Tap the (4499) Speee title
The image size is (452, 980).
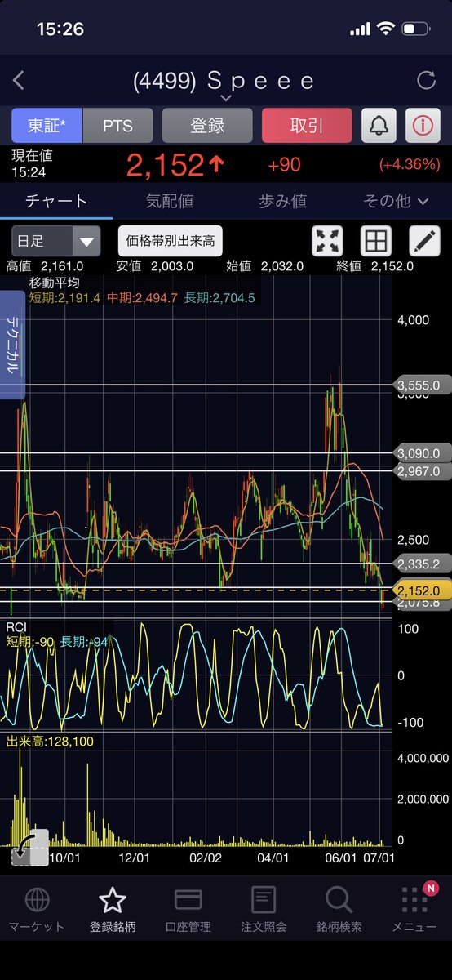(x=224, y=80)
